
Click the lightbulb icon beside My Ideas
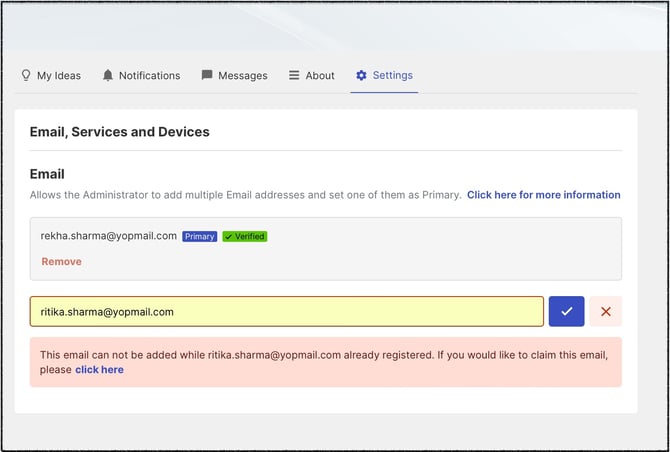click(x=26, y=75)
